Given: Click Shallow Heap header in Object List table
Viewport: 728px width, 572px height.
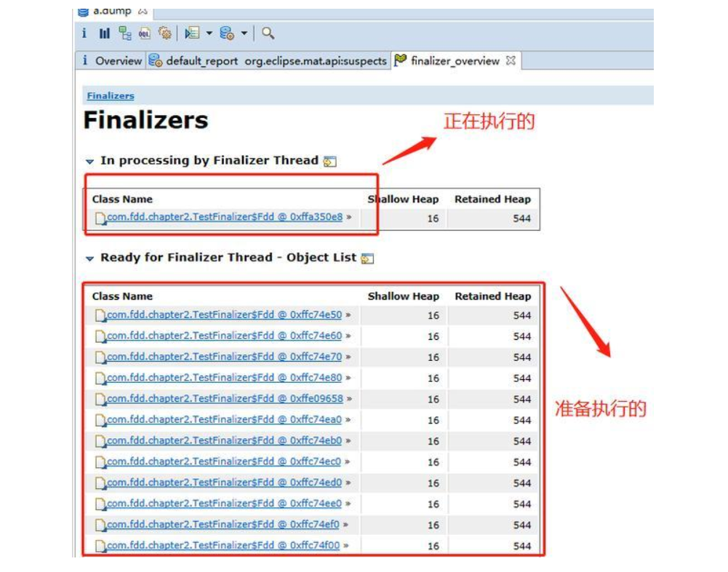Looking at the screenshot, I should pyautogui.click(x=403, y=296).
